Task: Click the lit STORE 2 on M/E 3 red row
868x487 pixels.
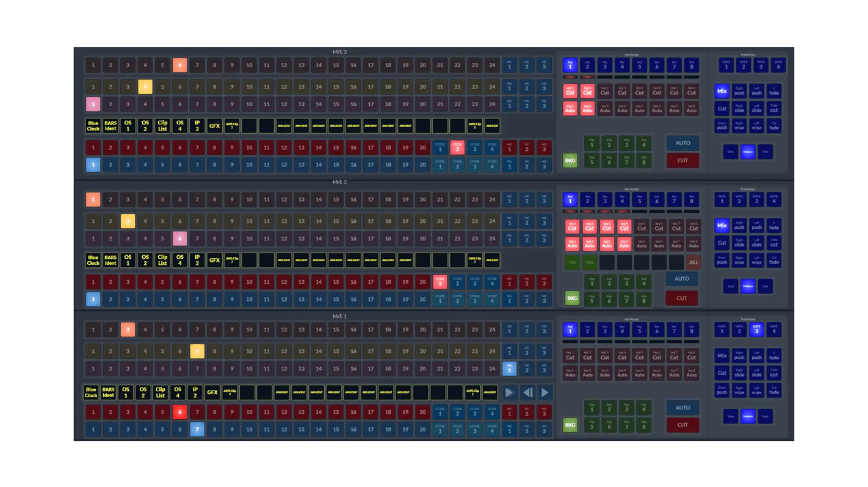Action: click(x=457, y=148)
